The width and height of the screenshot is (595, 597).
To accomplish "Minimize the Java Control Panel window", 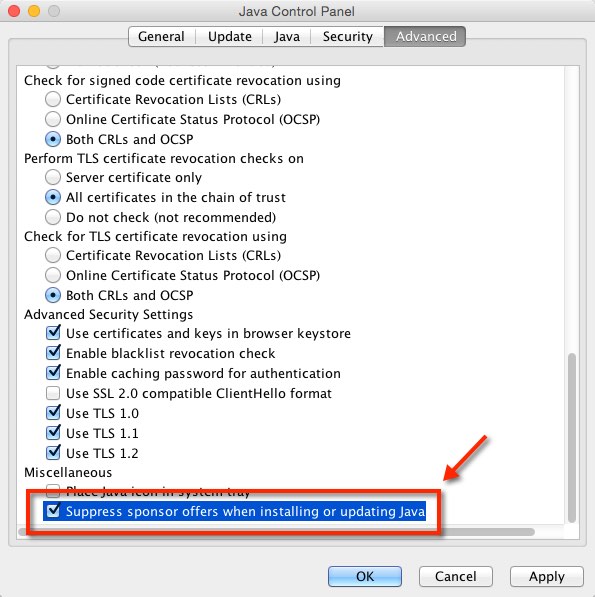I will (x=34, y=11).
